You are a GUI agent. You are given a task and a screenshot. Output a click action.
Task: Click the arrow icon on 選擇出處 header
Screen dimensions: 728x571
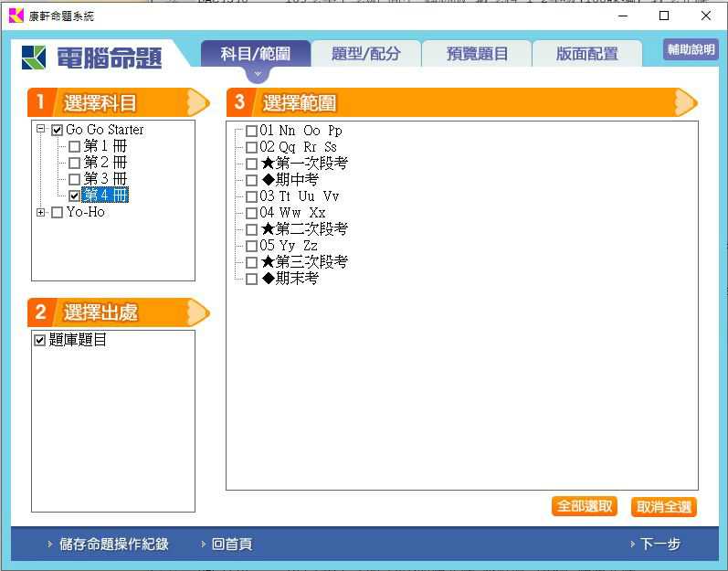click(198, 312)
